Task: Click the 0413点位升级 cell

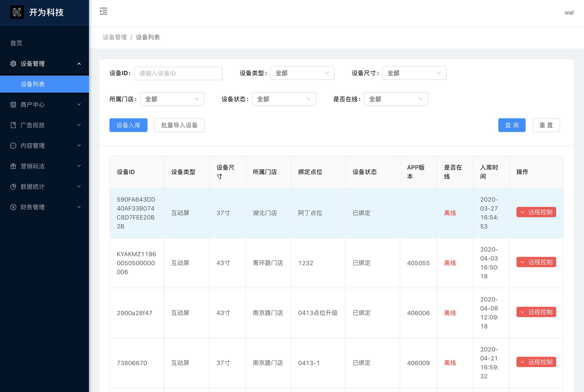Action: (x=318, y=313)
